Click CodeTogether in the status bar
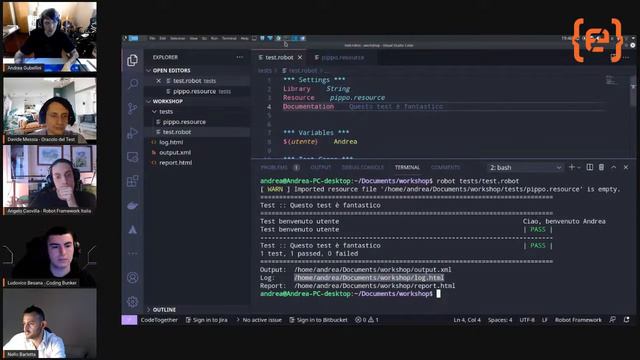Image resolution: width=640 pixels, height=360 pixels. 159,320
